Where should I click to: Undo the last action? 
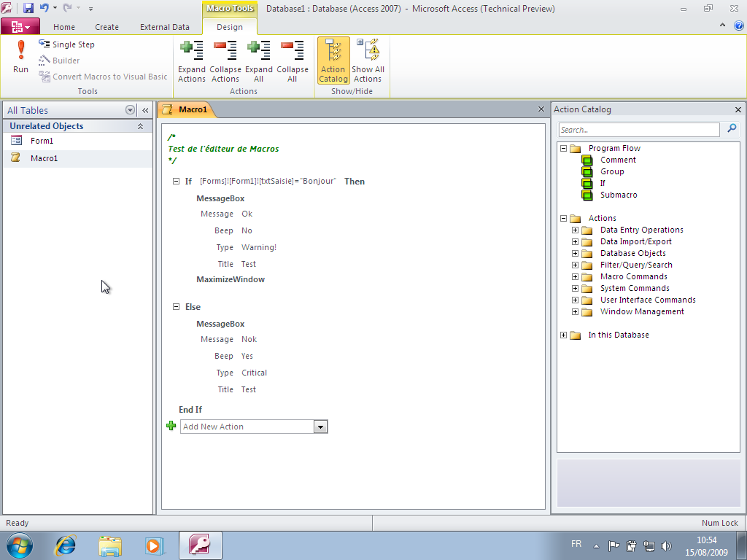[x=44, y=8]
